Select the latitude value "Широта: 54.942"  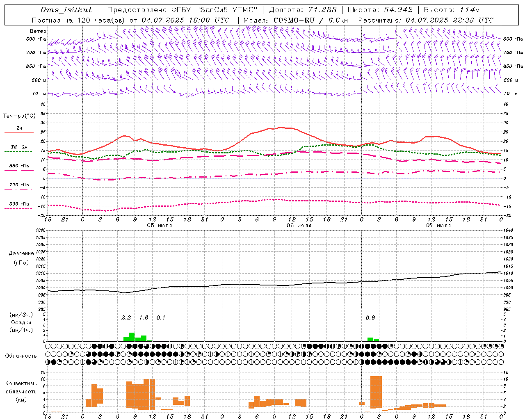point(380,10)
